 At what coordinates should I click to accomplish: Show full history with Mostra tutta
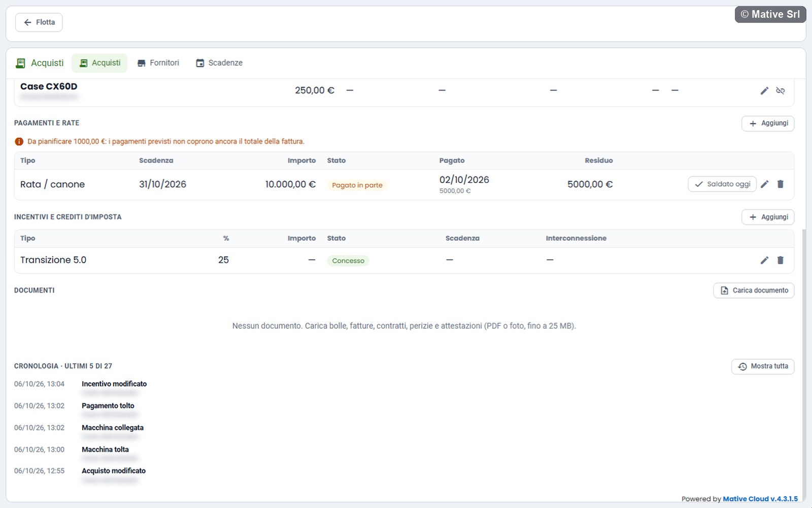(x=763, y=366)
